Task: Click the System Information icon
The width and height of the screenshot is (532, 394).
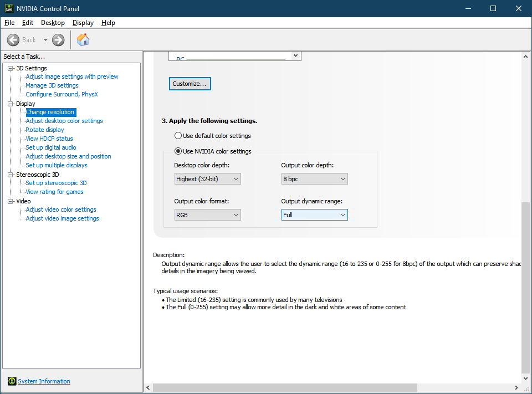Action: [12, 381]
